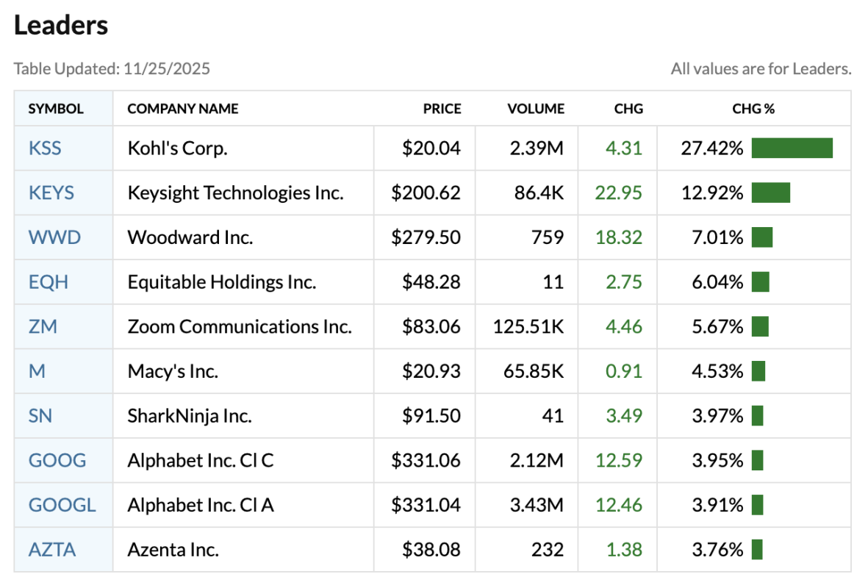This screenshot has height=588, width=868.
Task: Click the Leaders heading
Action: click(x=61, y=26)
